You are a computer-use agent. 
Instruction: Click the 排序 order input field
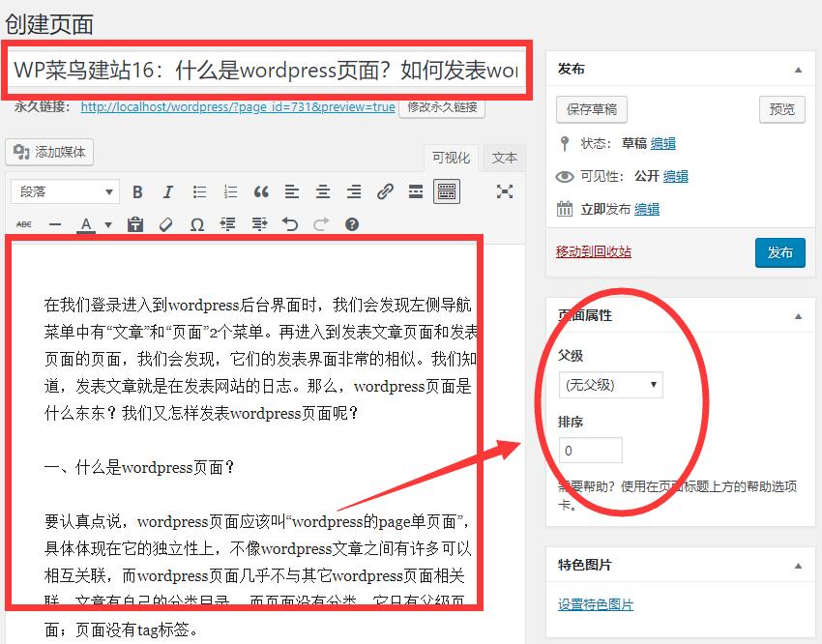point(590,450)
